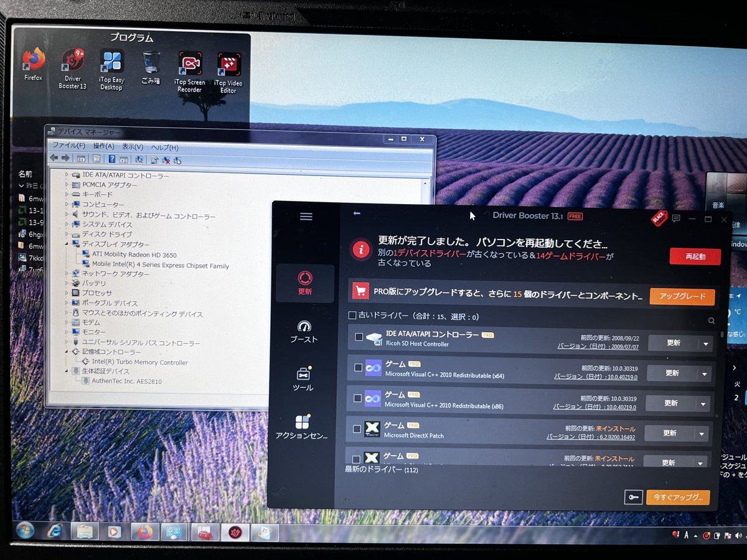The height and width of the screenshot is (560, 747).
Task: Click Device Manager help question-mark icon
Action: point(112,159)
